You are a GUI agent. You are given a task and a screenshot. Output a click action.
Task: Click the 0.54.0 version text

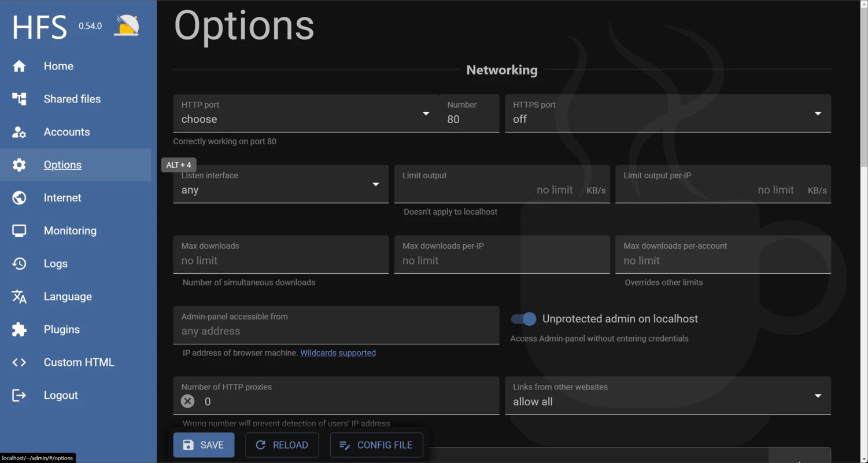(90, 26)
